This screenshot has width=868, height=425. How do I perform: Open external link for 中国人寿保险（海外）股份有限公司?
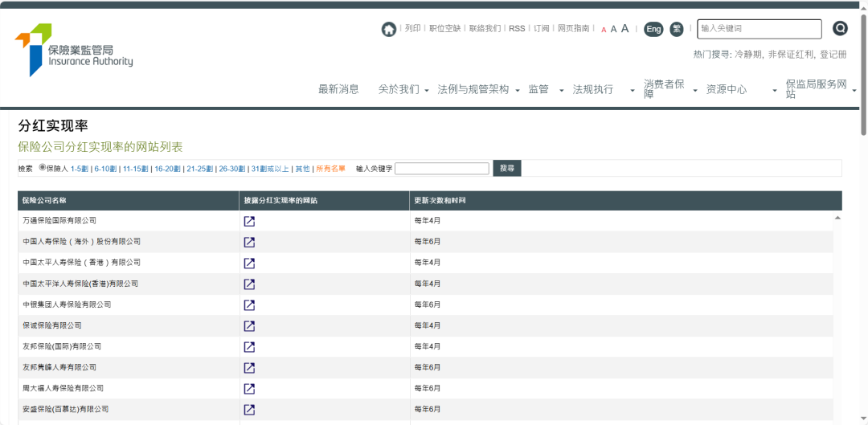[x=250, y=243]
